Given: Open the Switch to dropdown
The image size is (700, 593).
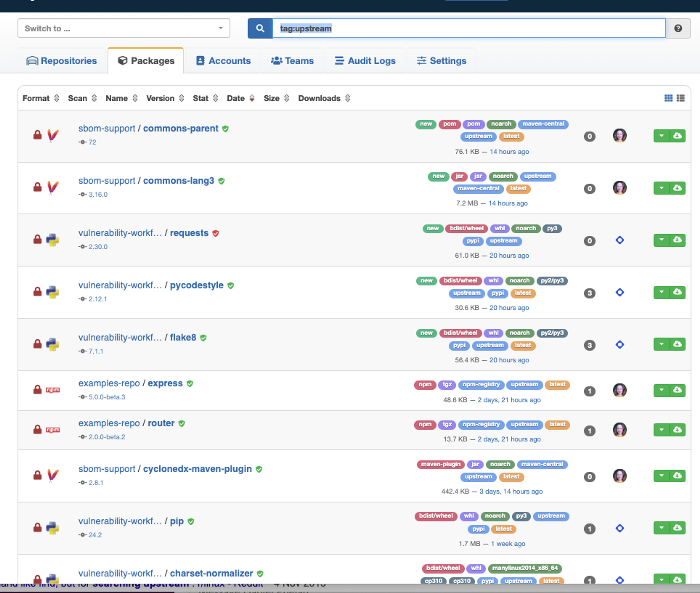Looking at the screenshot, I should coord(124,28).
